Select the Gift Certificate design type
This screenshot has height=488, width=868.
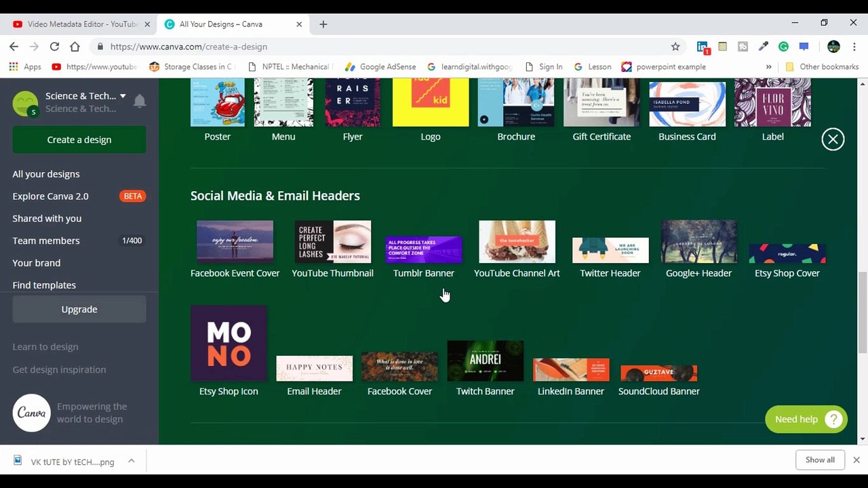click(x=601, y=110)
